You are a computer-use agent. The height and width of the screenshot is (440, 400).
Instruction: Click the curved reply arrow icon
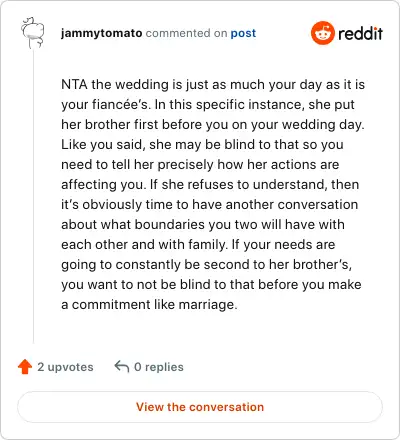tap(122, 366)
